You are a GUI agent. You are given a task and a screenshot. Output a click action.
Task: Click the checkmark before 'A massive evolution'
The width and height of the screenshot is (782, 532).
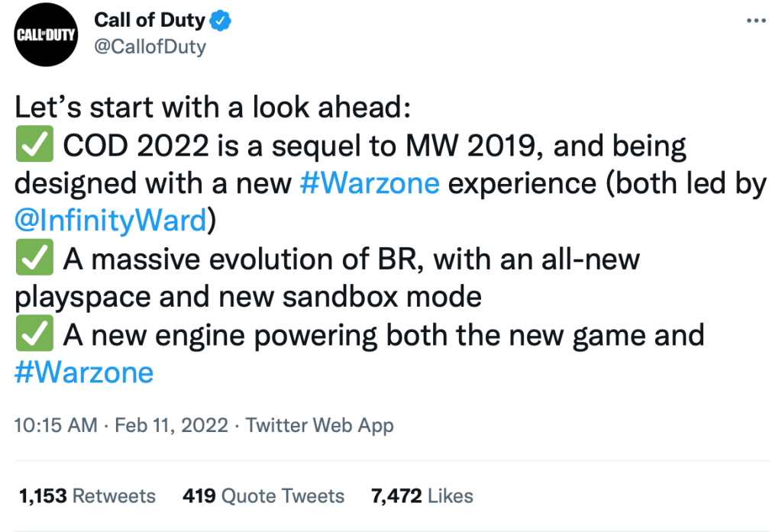pos(34,260)
